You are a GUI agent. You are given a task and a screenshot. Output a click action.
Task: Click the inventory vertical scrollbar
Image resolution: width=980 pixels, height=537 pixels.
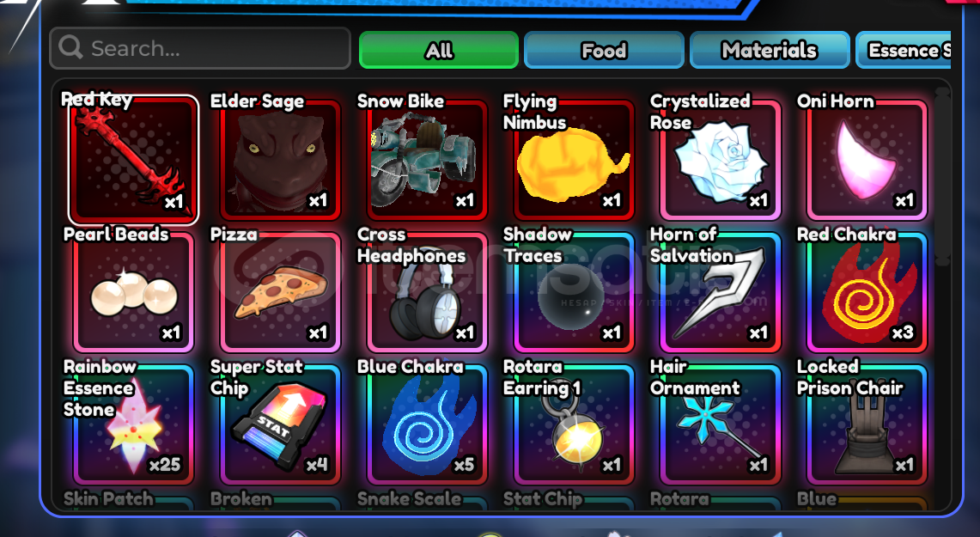tap(942, 177)
